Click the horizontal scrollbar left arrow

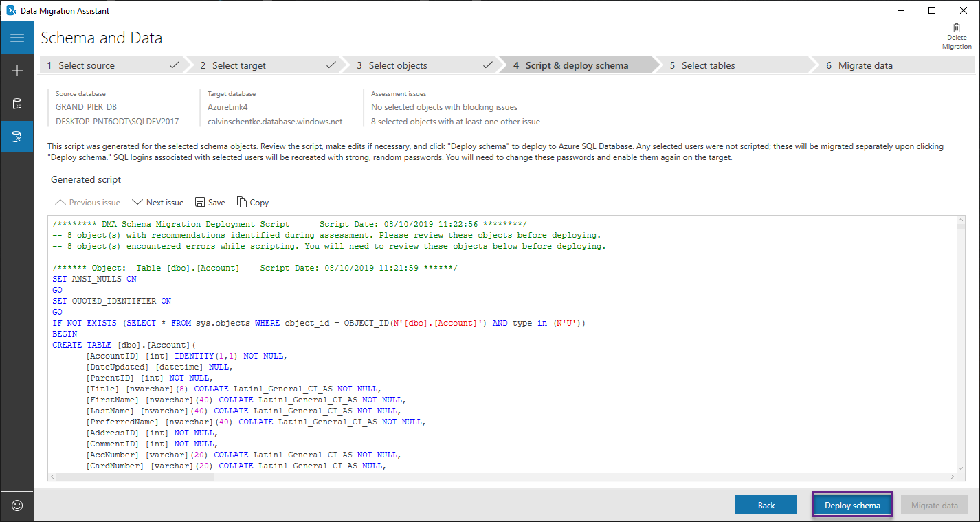point(53,476)
